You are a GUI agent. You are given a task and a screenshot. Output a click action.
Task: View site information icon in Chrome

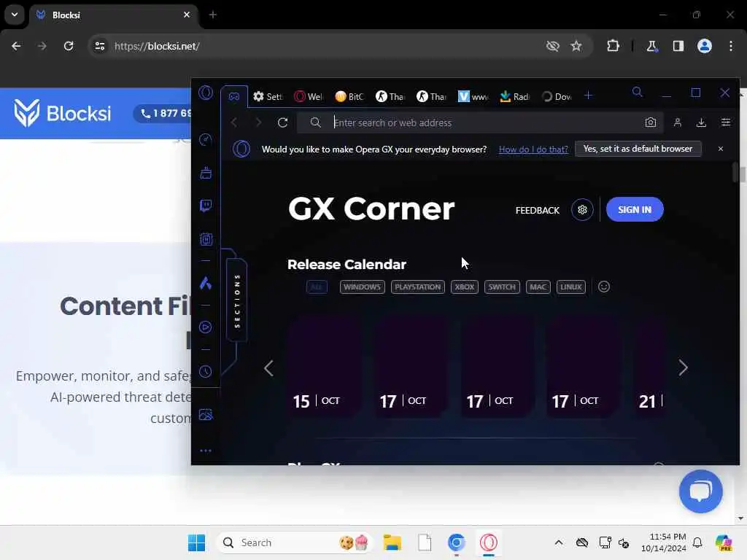tap(99, 46)
